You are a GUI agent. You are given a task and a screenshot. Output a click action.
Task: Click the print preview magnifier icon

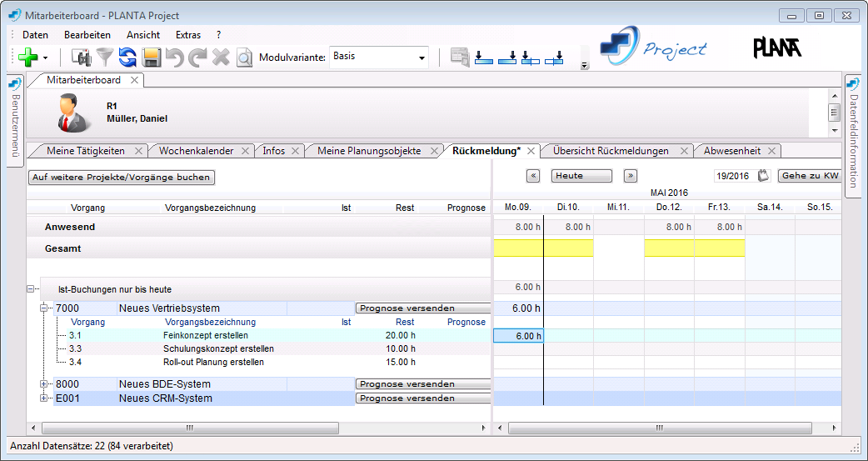coord(244,57)
